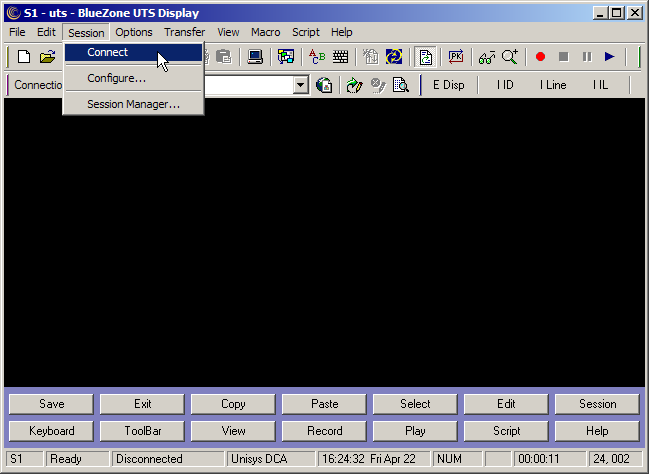Screen dimensions: 649x474
Task: Click the Copy button pad button
Action: point(233,404)
